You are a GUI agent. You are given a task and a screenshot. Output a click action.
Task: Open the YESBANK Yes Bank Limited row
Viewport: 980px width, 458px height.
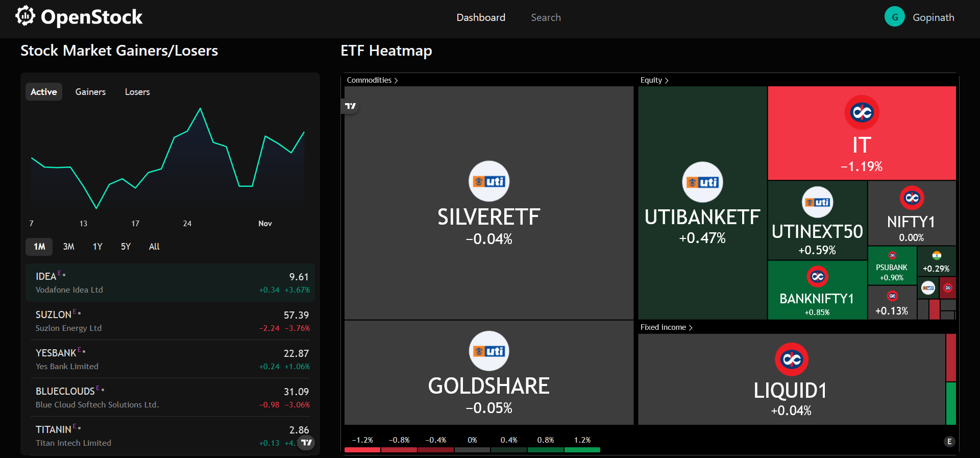[170, 359]
